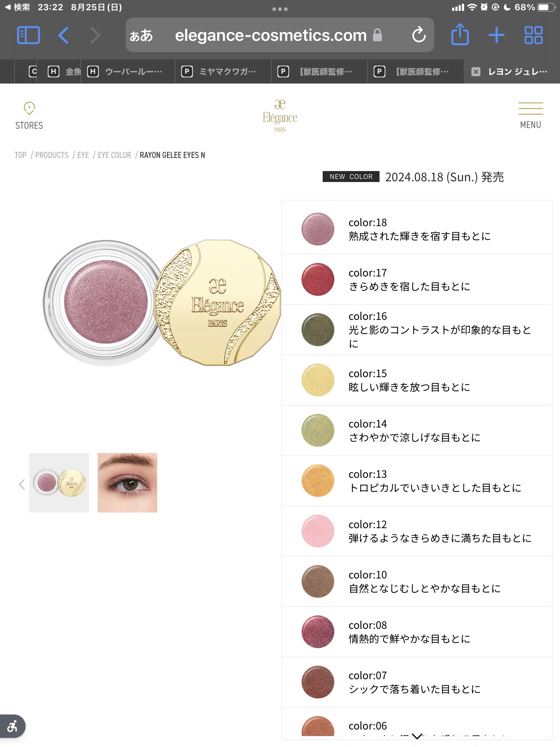This screenshot has height=747, width=560.
Task: Show previous thumbnail with left chevron
Action: 22,484
